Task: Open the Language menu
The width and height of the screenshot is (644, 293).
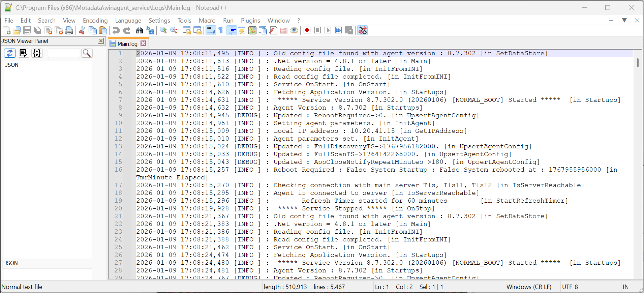Action: pos(128,21)
